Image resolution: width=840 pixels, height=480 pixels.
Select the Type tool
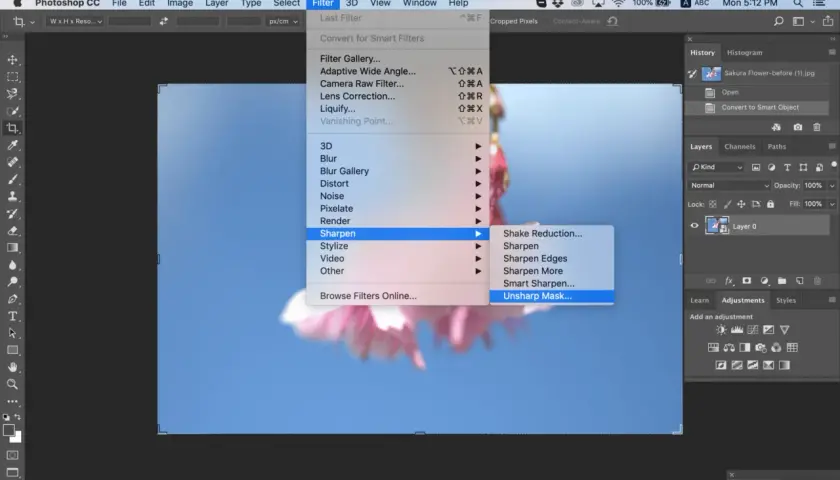(x=12, y=316)
